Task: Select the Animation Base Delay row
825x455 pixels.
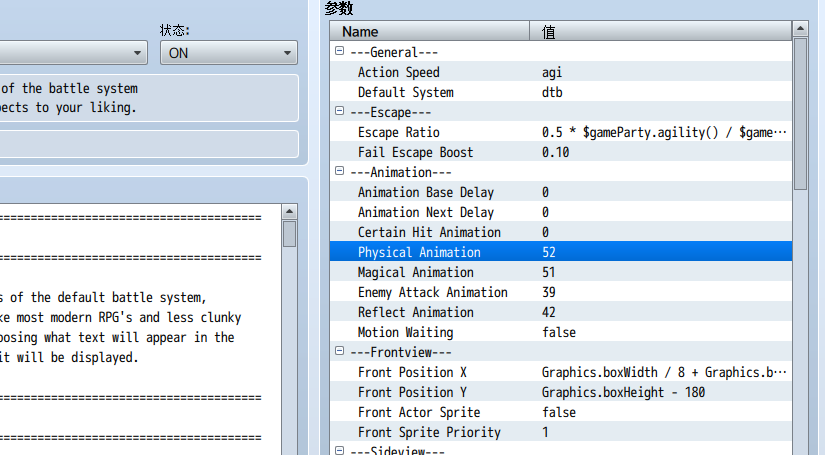Action: click(x=561, y=192)
